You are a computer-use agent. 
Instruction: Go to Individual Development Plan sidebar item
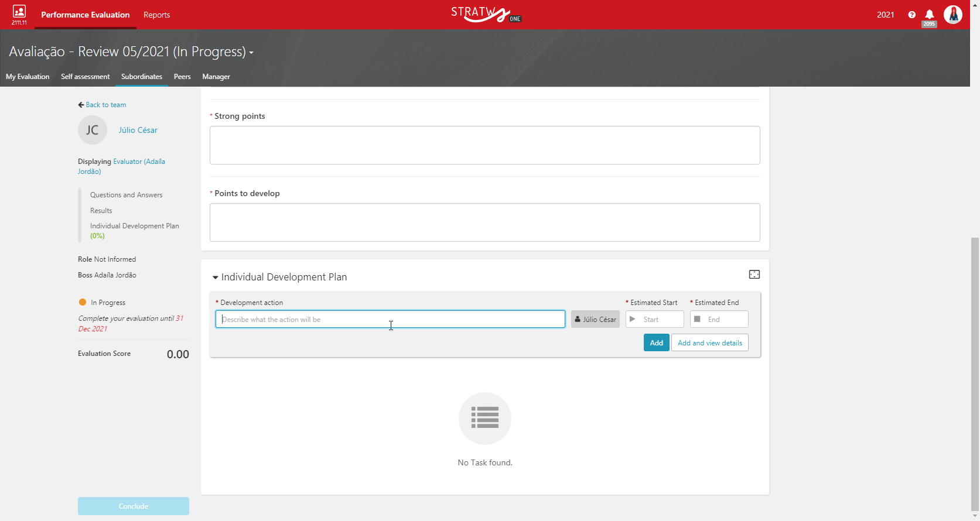tap(135, 231)
